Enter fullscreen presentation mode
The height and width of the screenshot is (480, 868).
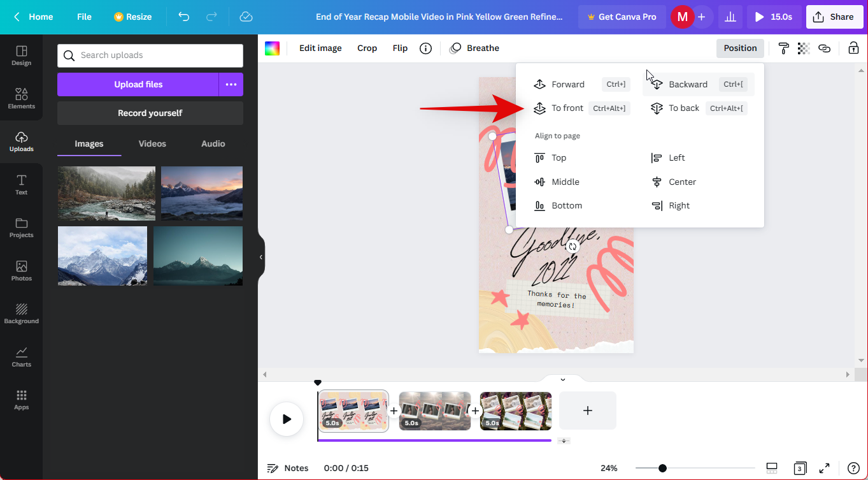[824, 468]
